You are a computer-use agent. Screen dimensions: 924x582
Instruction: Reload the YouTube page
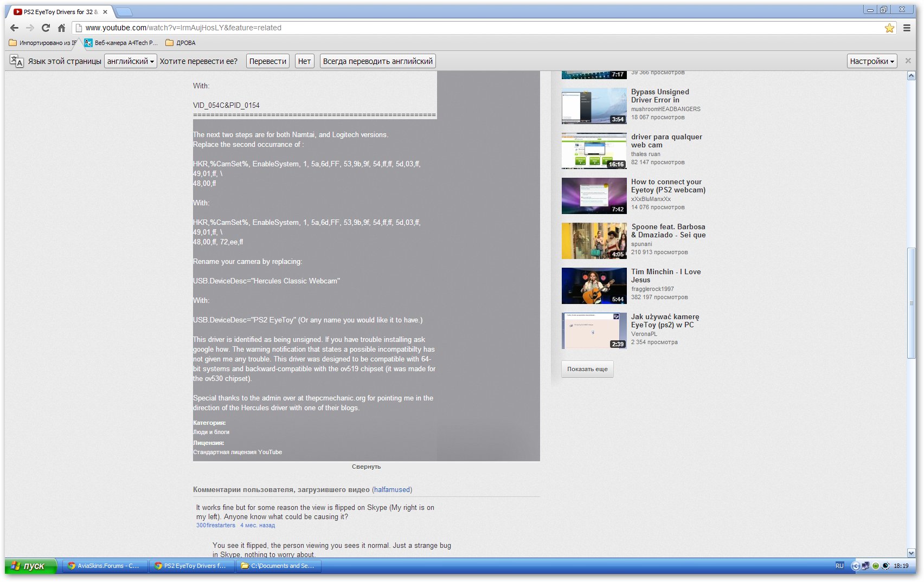pyautogui.click(x=46, y=28)
